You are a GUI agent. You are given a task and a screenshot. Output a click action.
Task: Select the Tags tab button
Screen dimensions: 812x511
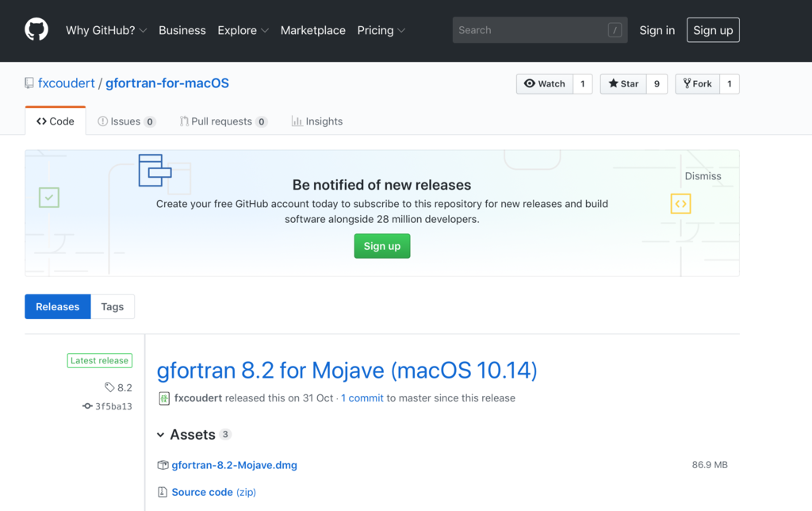click(113, 307)
